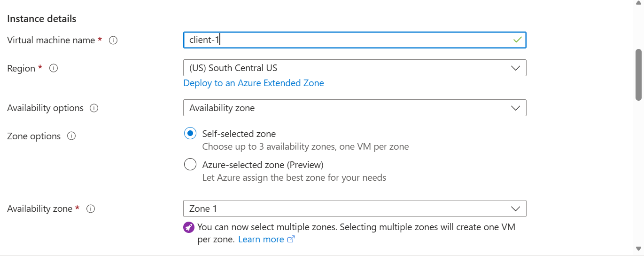The image size is (644, 256).
Task: Click info icon beside Availability options
Action: pos(94,108)
